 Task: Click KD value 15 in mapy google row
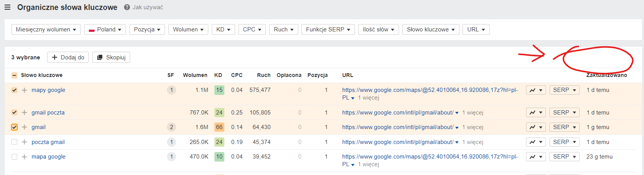coord(219,90)
